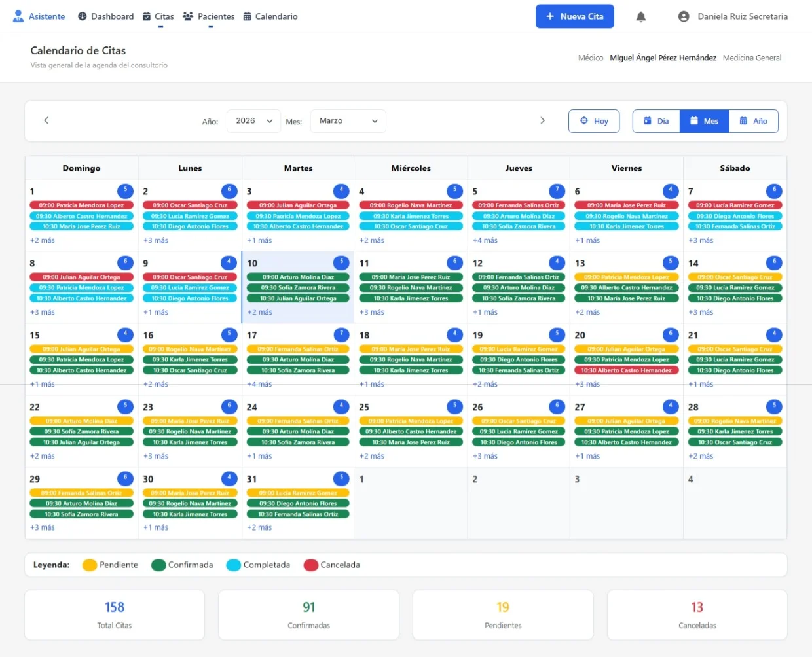Click the blue count badge on day 5
812x657 pixels.
(x=557, y=190)
